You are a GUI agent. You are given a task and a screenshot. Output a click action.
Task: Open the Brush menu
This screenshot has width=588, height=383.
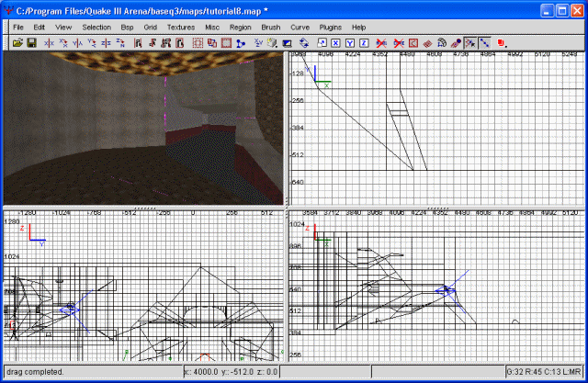(271, 27)
